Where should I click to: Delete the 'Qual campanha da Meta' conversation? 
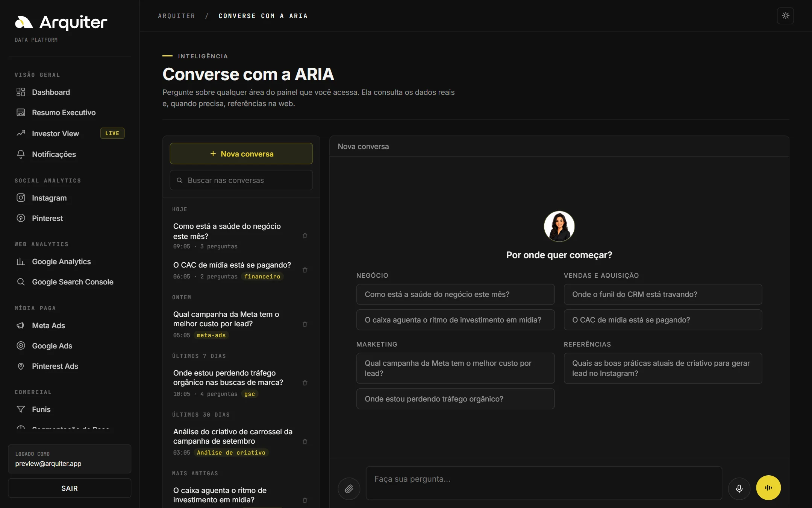coord(305,324)
